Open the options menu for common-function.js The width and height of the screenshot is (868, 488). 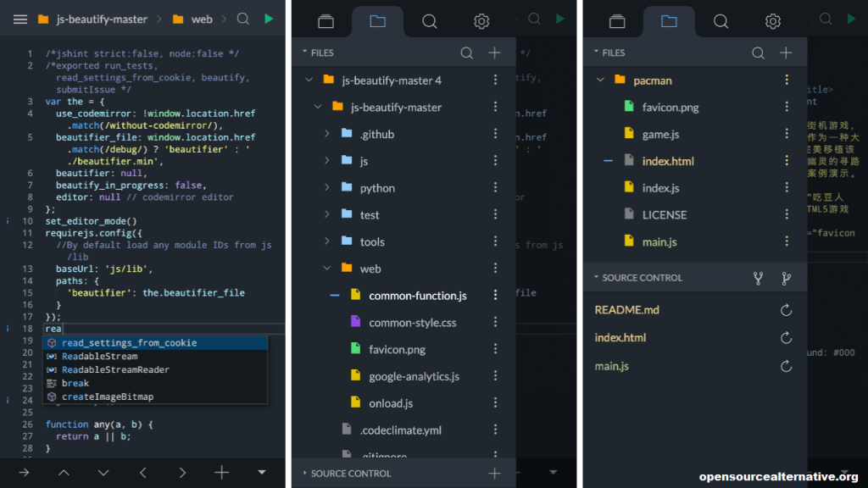coord(496,297)
